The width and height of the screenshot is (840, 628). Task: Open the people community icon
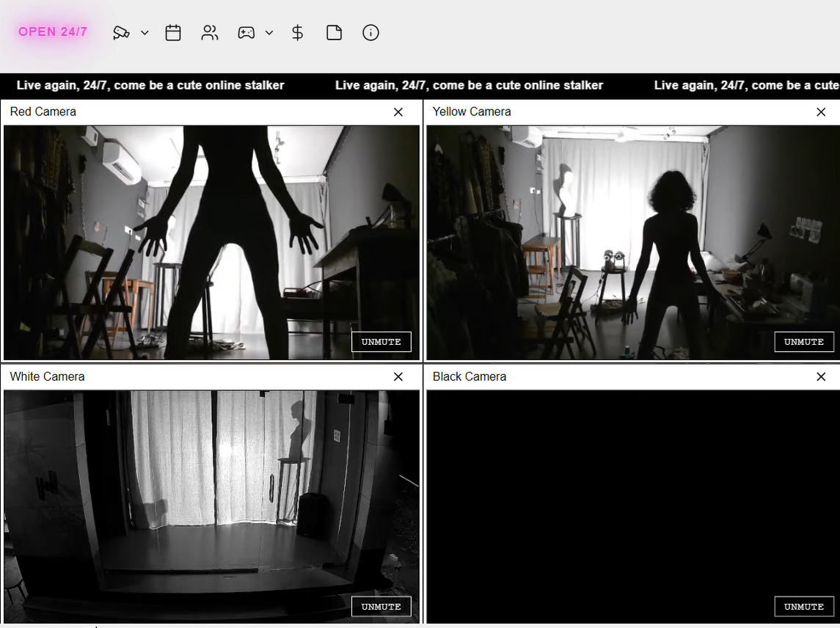click(x=210, y=33)
